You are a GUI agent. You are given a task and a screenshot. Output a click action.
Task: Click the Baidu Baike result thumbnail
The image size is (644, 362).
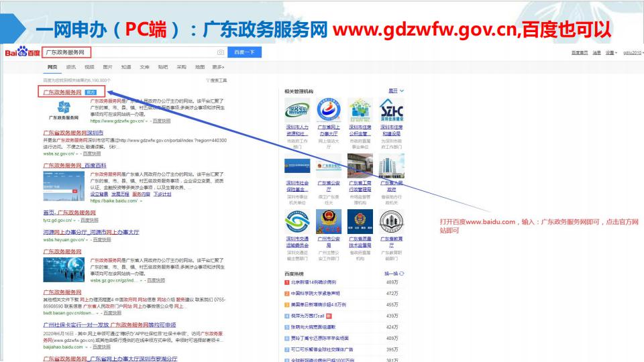pyautogui.click(x=64, y=186)
